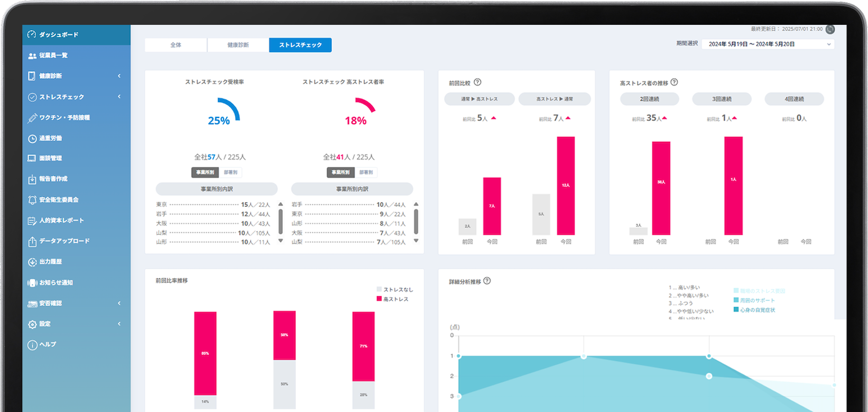The image size is (868, 412).
Task: Open the ヘルプ info icon
Action: (x=32, y=345)
